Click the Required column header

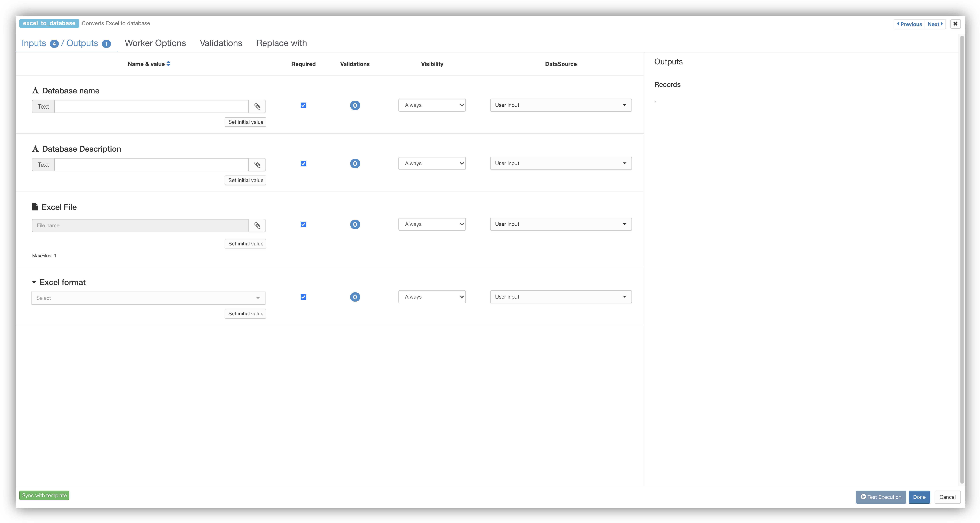(x=303, y=64)
